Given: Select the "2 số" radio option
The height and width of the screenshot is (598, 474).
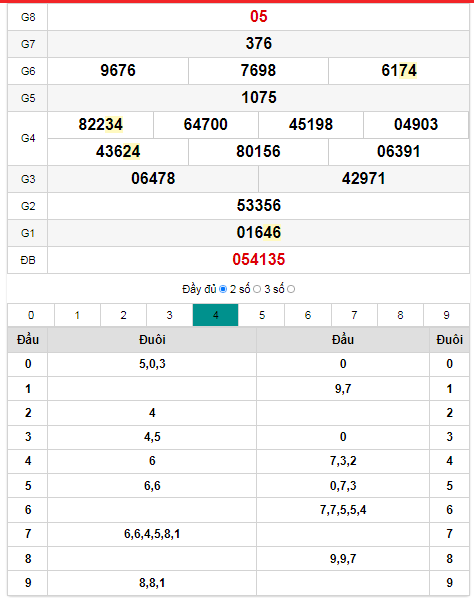Looking at the screenshot, I should [x=257, y=289].
